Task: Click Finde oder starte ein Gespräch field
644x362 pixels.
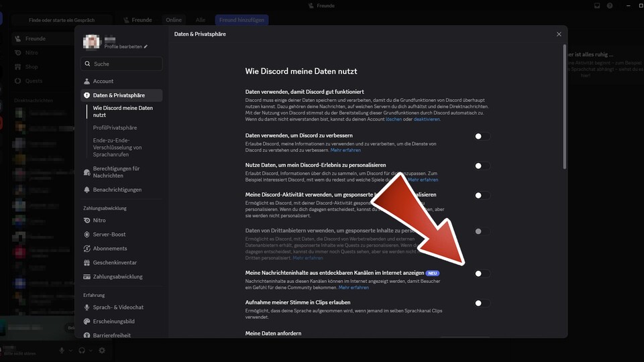Action: 62,19
